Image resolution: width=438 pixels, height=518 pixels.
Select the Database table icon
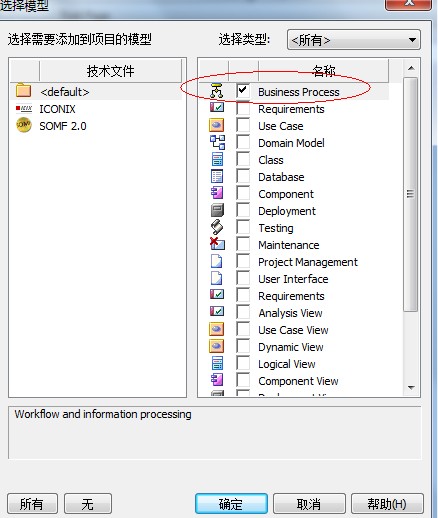217,176
